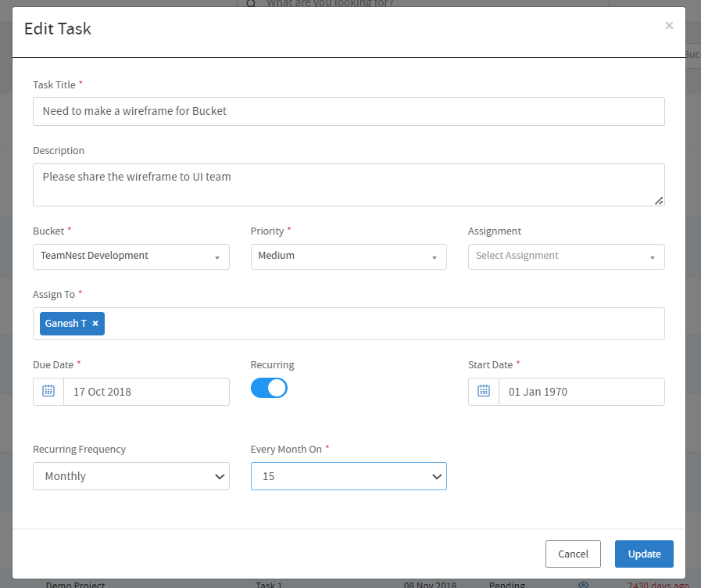The width and height of the screenshot is (701, 588).
Task: Expand the Bucket dropdown
Action: click(x=131, y=256)
